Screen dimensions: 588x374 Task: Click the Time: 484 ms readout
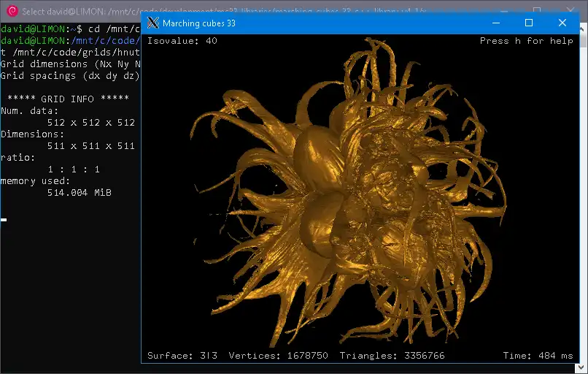click(538, 356)
